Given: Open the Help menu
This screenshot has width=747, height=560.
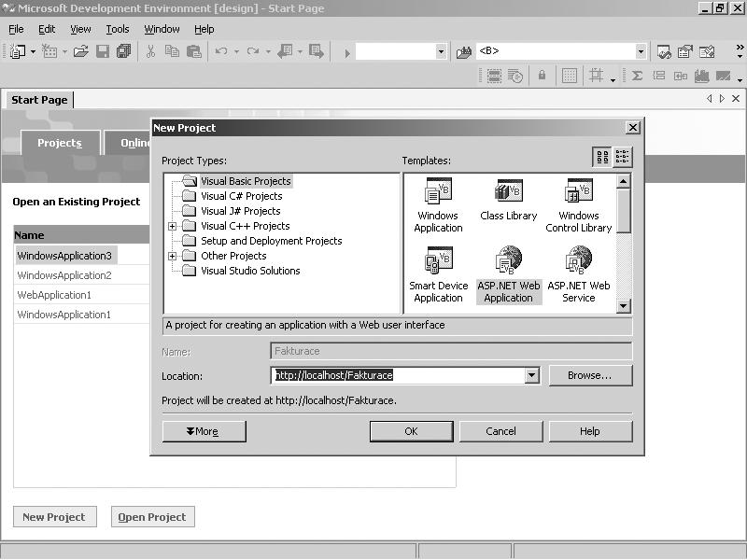Looking at the screenshot, I should [x=204, y=30].
